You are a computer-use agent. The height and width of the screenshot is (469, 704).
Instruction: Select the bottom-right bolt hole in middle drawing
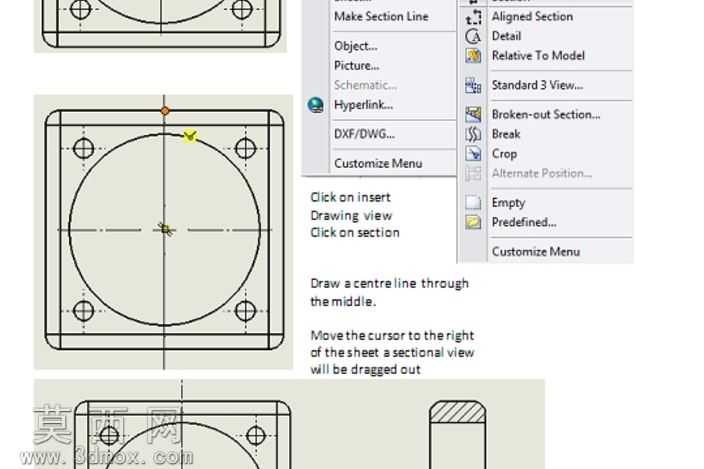pyautogui.click(x=245, y=311)
